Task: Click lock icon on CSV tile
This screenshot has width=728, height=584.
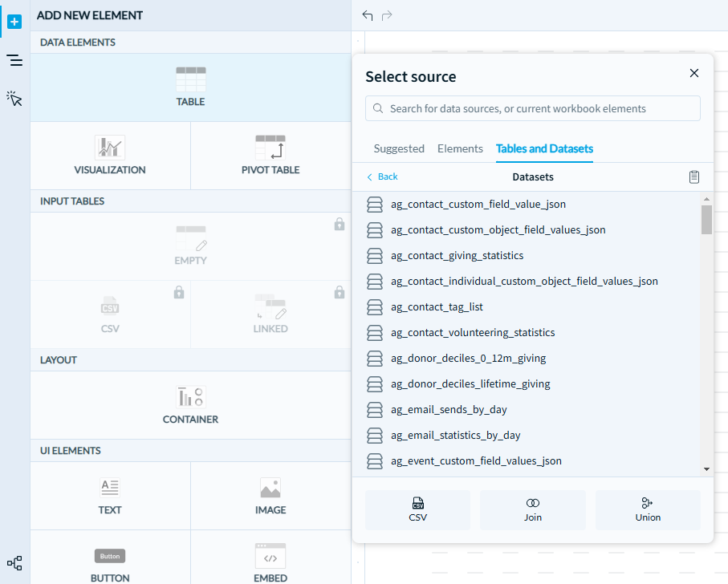Action: click(x=179, y=292)
